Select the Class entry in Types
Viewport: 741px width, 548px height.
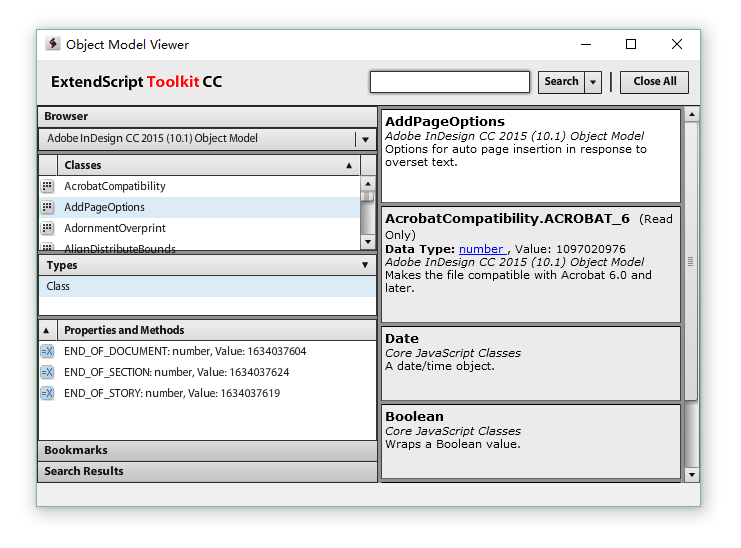(207, 286)
